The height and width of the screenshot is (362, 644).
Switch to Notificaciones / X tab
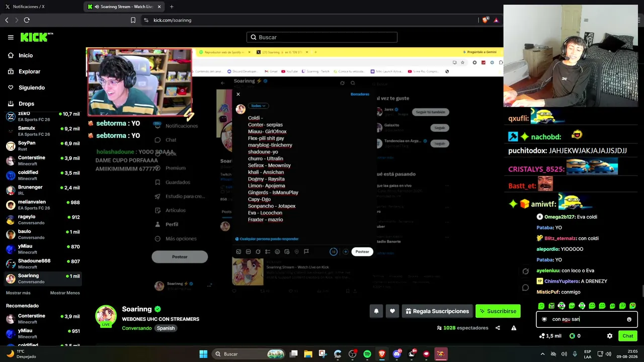click(x=41, y=7)
